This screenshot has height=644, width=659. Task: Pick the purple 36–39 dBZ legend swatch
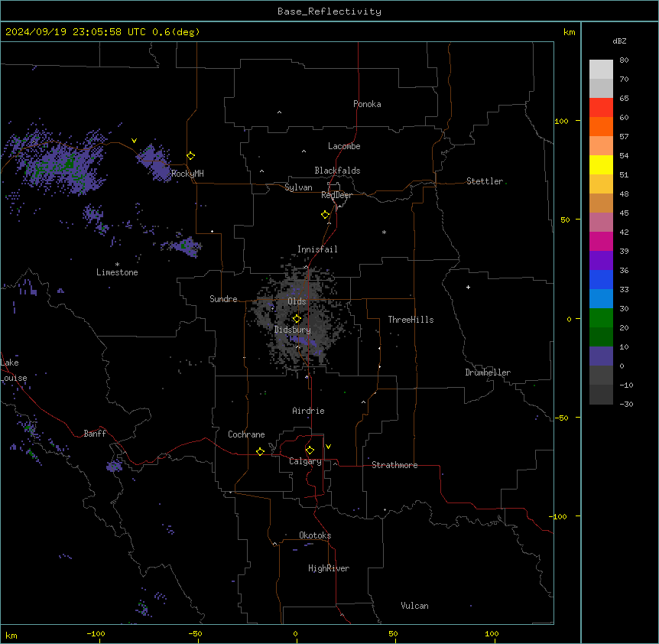point(601,261)
